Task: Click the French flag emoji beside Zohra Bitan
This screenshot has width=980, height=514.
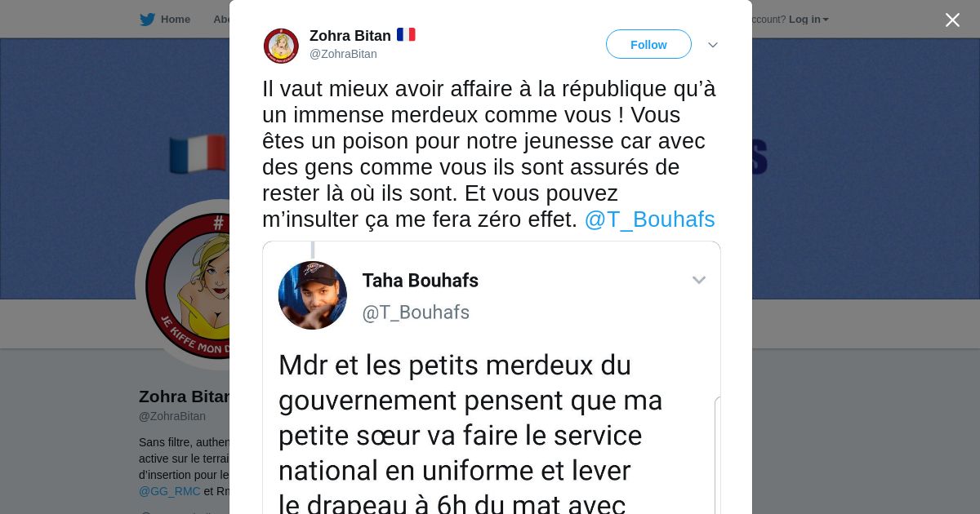Action: click(406, 35)
